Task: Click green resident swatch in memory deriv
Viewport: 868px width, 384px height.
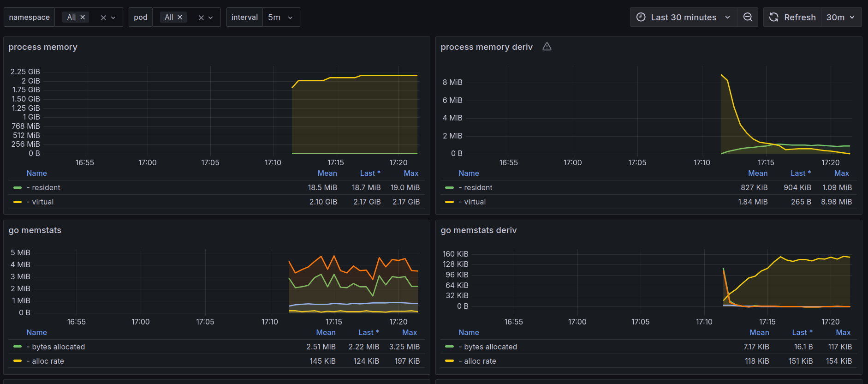Action: 450,187
